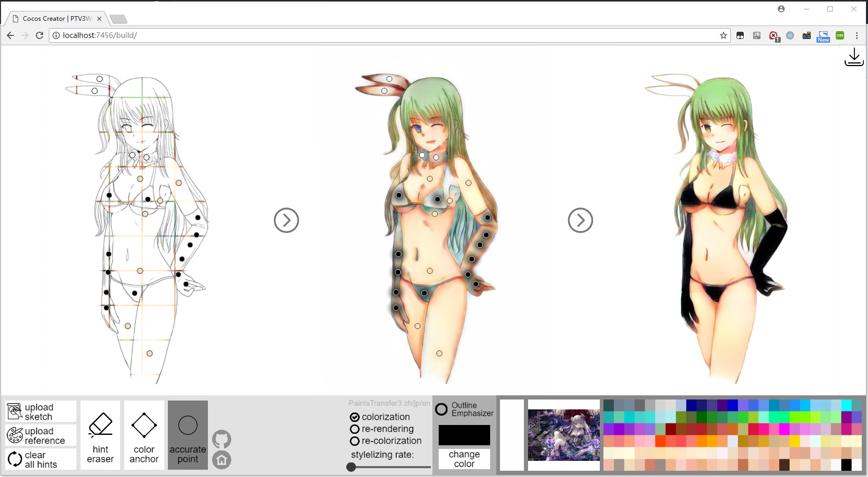Pick the dark brown swatch in the bottom row

click(x=784, y=465)
